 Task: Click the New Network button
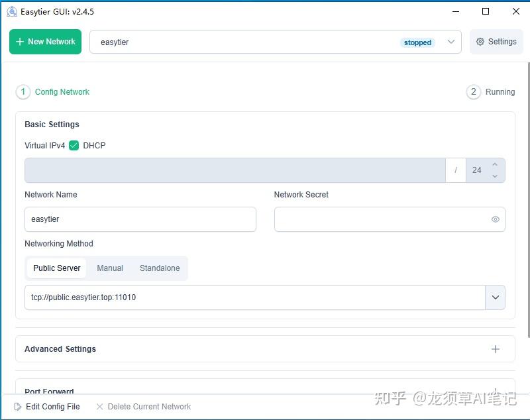pyautogui.click(x=45, y=42)
